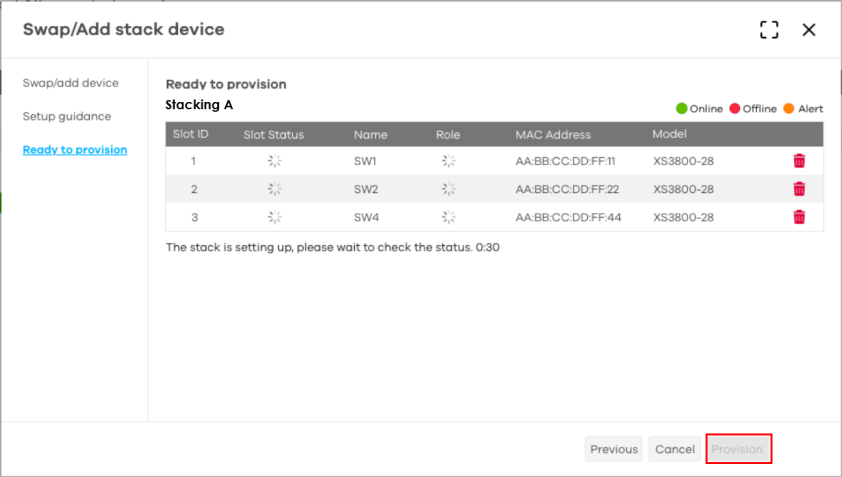842x477 pixels.
Task: Remove SW4 using its trash icon
Action: 799,217
